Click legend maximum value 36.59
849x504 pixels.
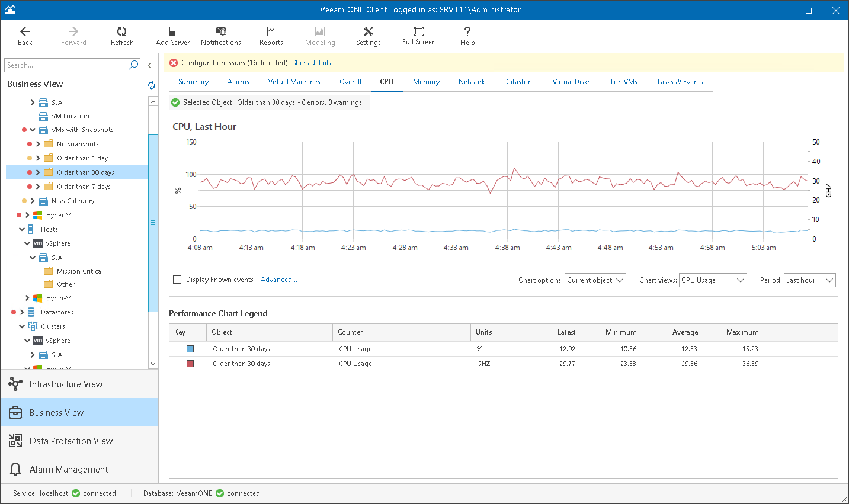click(750, 364)
